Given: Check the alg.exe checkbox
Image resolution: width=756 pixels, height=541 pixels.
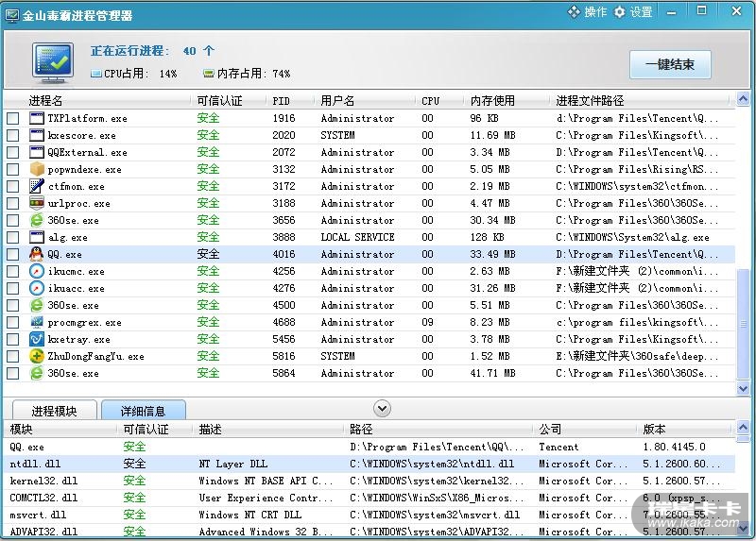Looking at the screenshot, I should [x=13, y=238].
